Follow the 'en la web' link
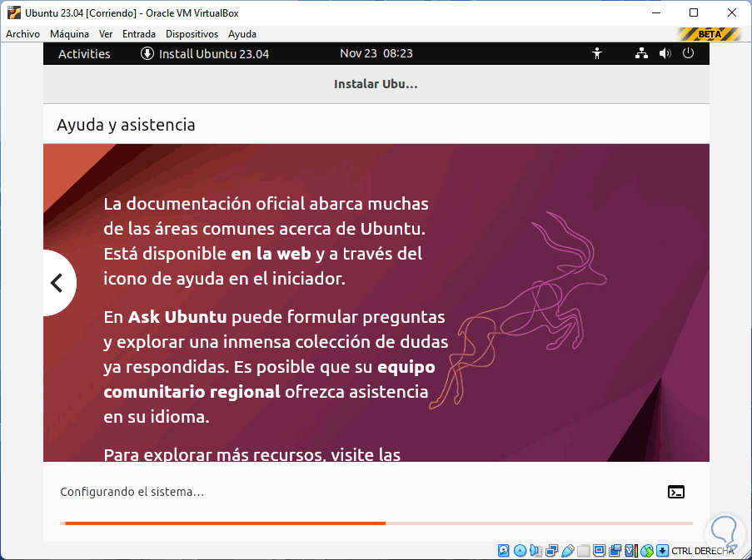This screenshot has height=560, width=752. pyautogui.click(x=271, y=254)
